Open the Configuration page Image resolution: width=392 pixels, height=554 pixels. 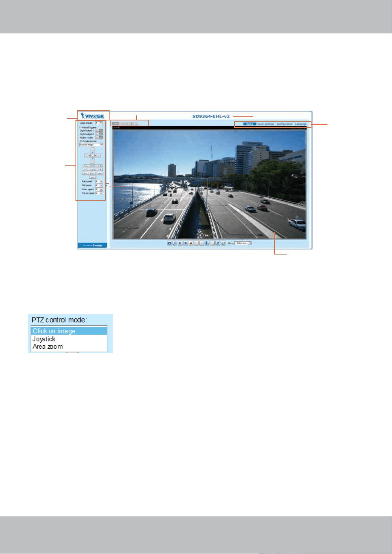285,124
